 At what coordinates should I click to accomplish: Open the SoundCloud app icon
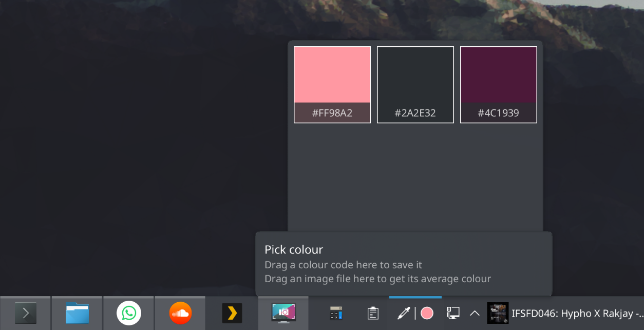pos(180,313)
